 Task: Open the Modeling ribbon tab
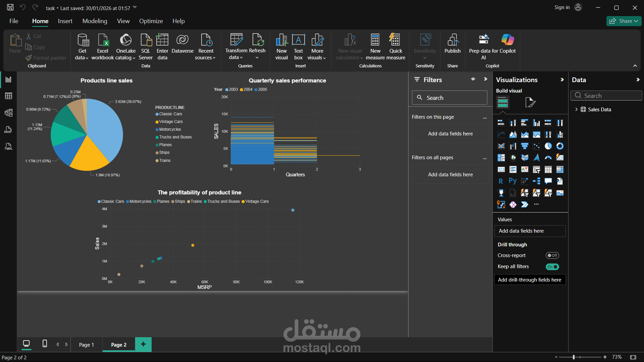95,21
